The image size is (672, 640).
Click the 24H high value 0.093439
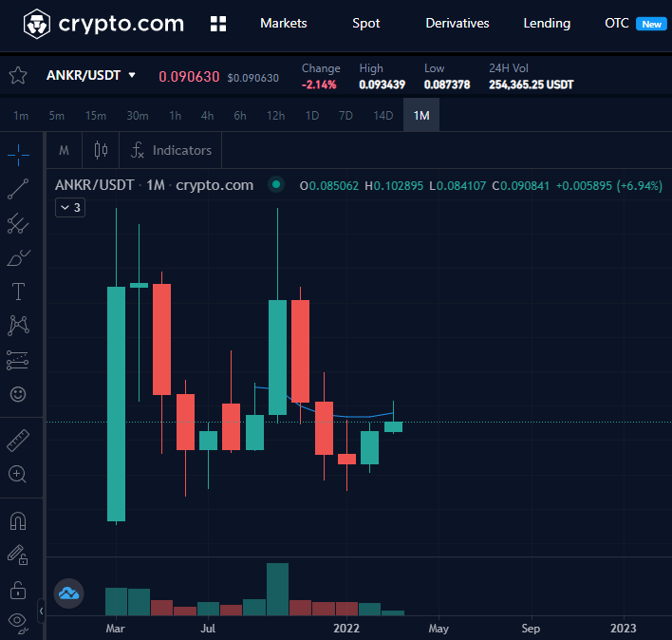pos(383,85)
